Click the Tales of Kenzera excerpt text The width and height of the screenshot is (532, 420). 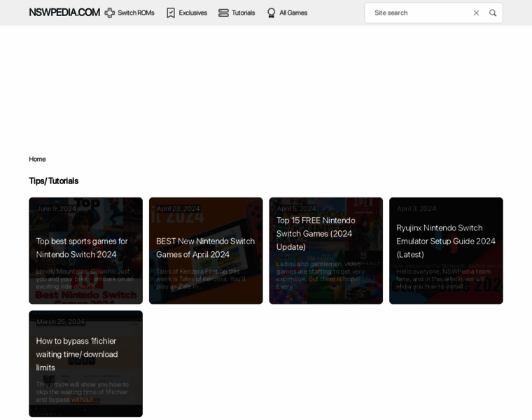click(201, 279)
